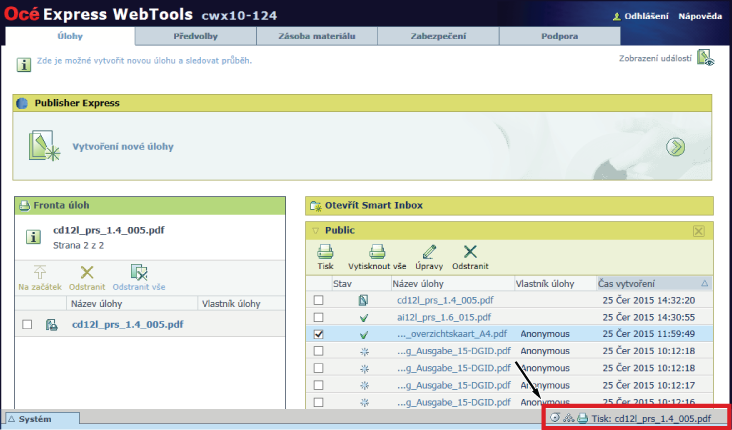Close the Public inbox panel
The width and height of the screenshot is (732, 430).
pos(699,231)
